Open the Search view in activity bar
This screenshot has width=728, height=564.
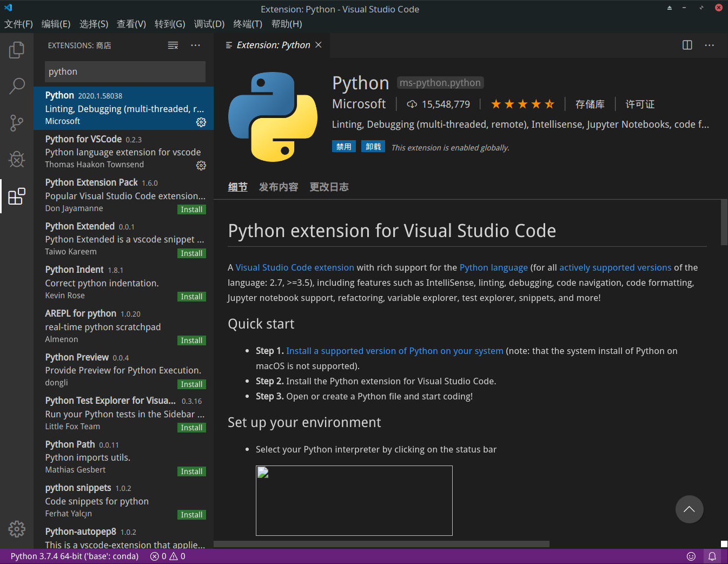[17, 86]
